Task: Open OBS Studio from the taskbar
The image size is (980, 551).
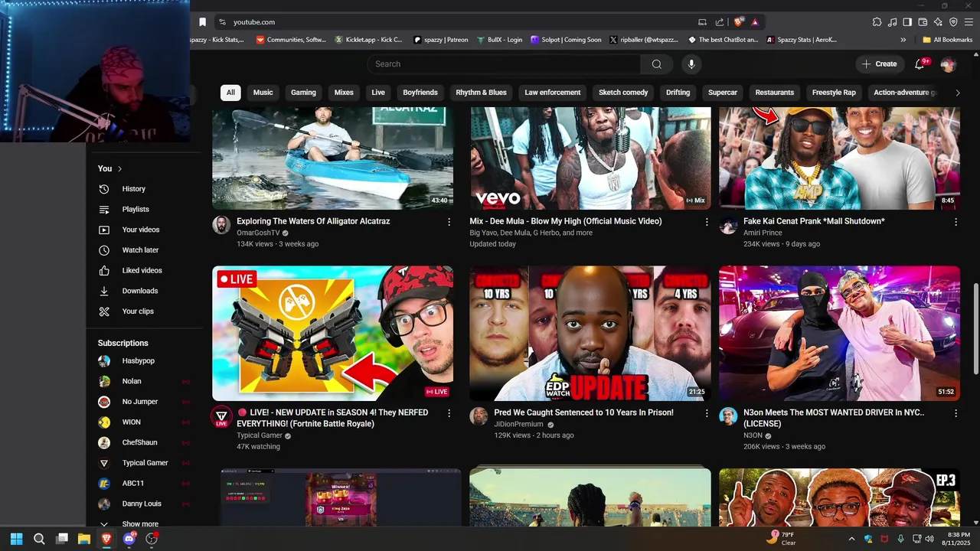Action: 152,539
